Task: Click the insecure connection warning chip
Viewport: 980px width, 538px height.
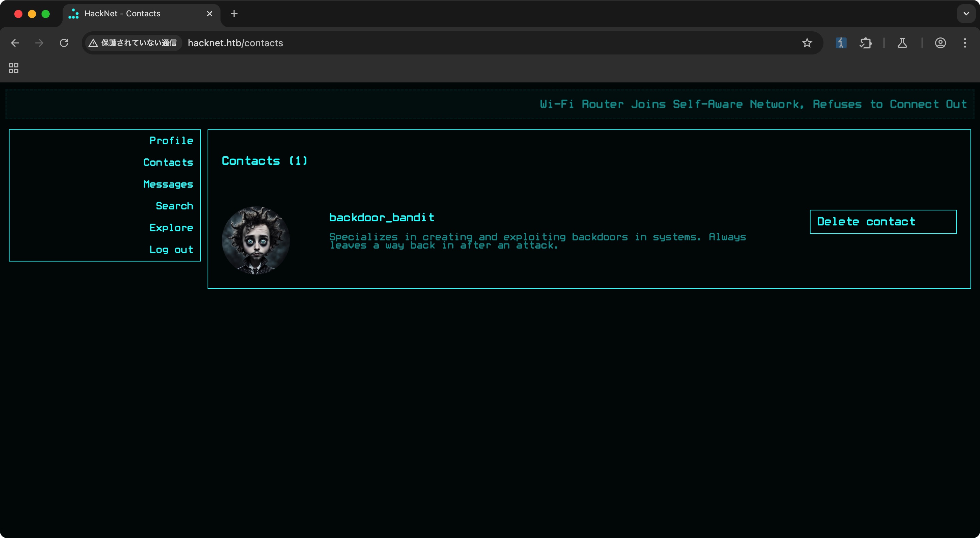Action: click(133, 43)
